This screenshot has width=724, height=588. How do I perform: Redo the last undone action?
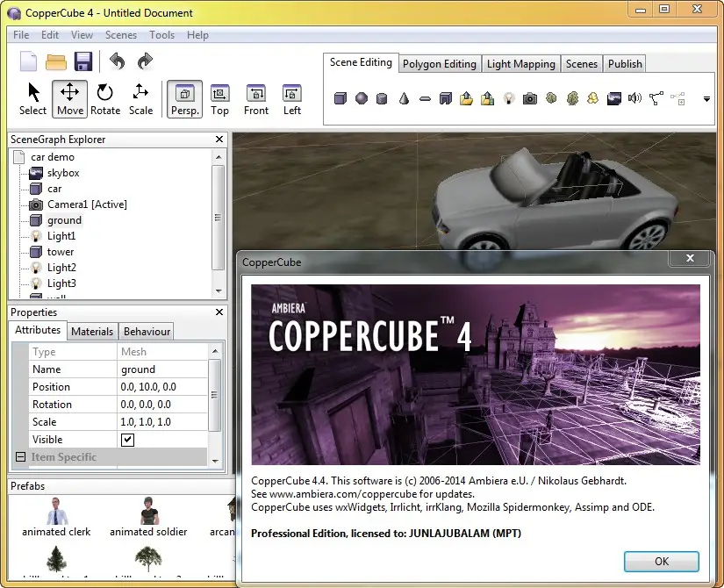[x=145, y=61]
